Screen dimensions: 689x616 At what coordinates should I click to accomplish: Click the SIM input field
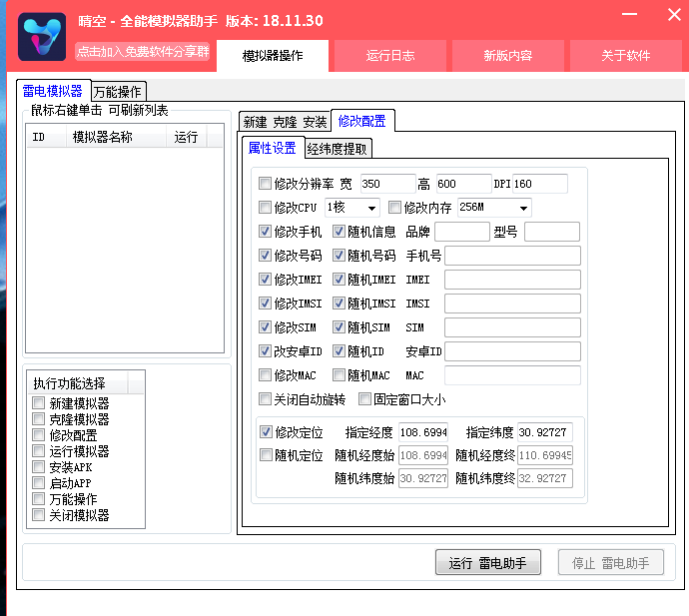(512, 327)
